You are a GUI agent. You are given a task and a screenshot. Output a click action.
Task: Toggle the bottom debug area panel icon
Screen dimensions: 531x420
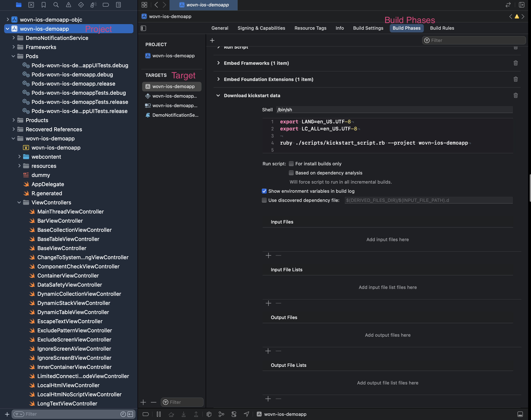coord(520,414)
